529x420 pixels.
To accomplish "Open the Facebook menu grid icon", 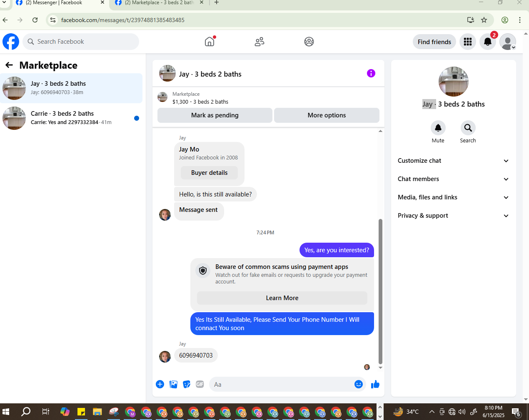I will click(x=468, y=42).
